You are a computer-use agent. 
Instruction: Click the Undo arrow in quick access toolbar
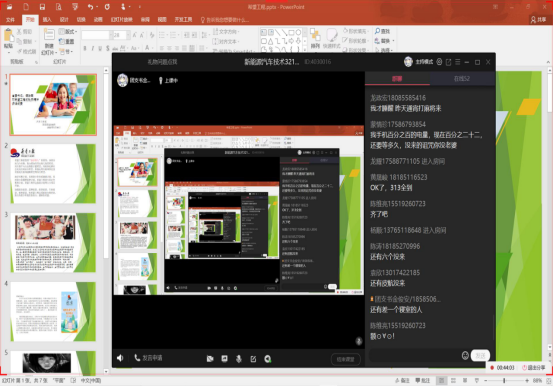[90, 7]
